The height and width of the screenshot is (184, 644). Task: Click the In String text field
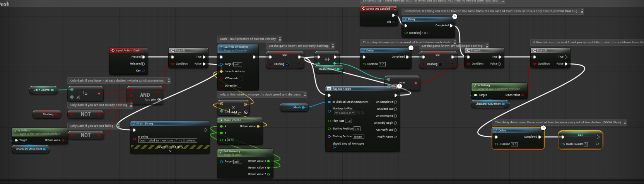point(168,141)
